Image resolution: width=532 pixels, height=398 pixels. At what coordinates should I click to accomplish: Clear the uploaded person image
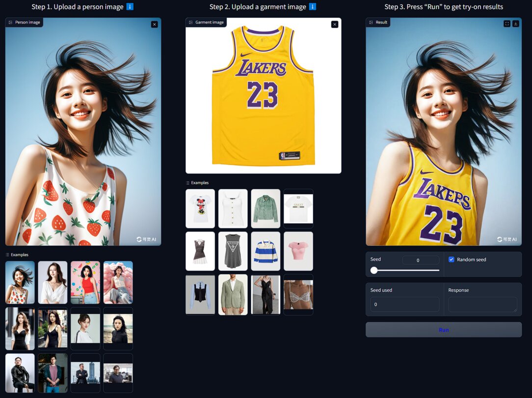click(154, 24)
